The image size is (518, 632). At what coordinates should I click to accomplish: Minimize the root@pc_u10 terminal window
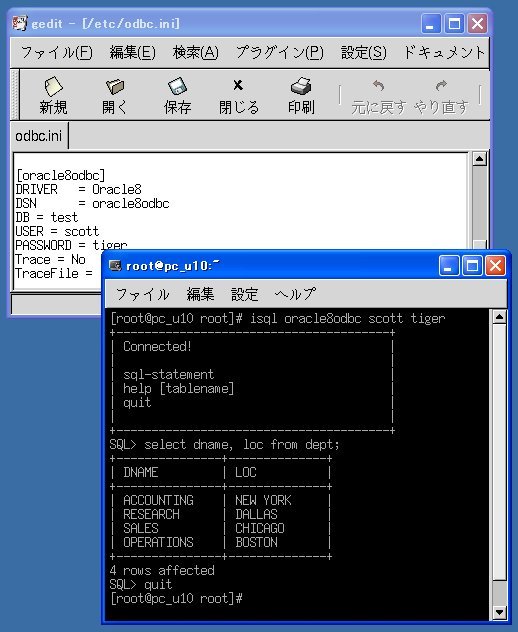point(448,266)
